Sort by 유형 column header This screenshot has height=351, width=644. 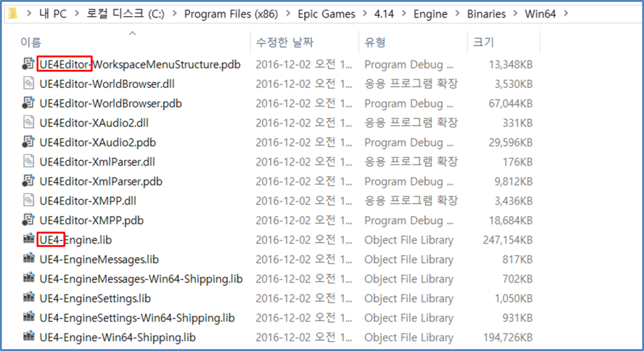[375, 42]
